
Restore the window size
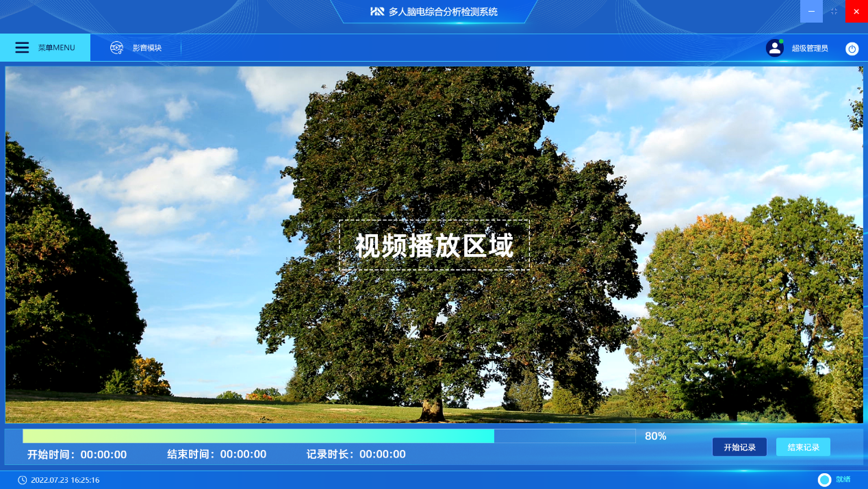pos(834,11)
